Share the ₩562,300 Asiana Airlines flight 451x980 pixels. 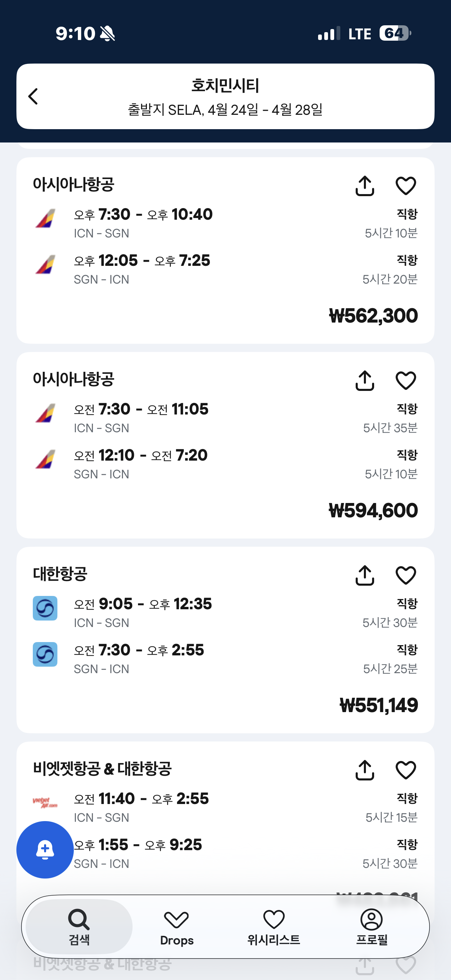(x=365, y=186)
